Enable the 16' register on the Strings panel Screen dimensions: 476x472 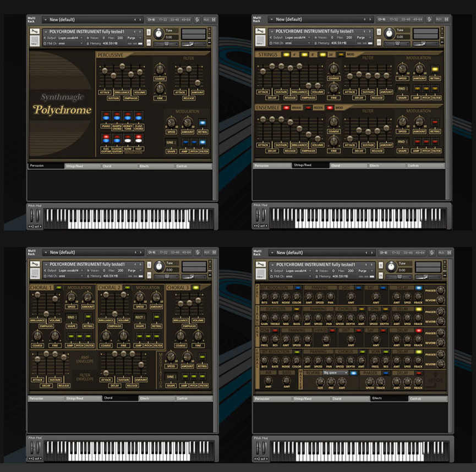coord(324,55)
